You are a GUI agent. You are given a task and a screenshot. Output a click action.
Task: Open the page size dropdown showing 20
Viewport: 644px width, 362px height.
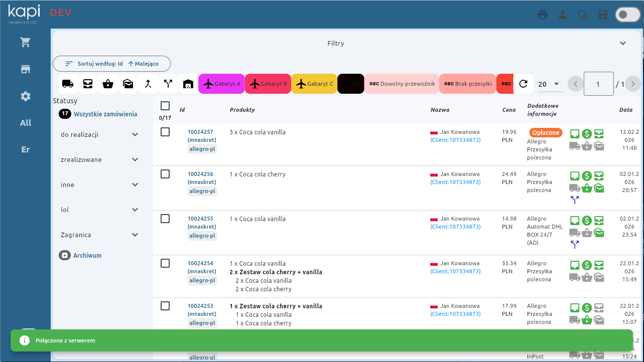[549, 84]
